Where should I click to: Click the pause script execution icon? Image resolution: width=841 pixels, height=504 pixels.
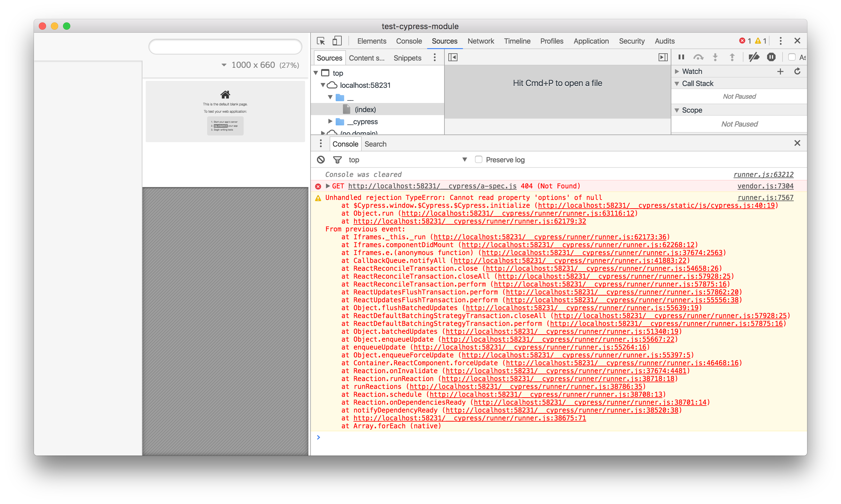click(x=681, y=57)
